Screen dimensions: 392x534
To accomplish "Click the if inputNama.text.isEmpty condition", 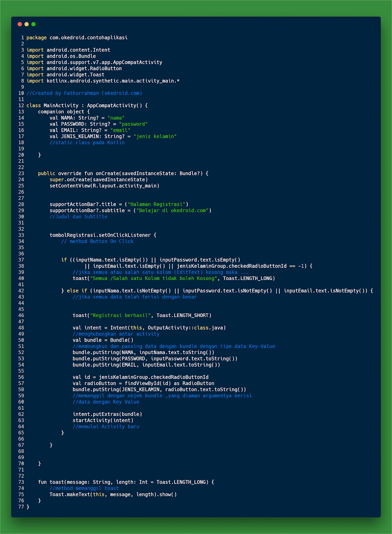I will pyautogui.click(x=151, y=260).
